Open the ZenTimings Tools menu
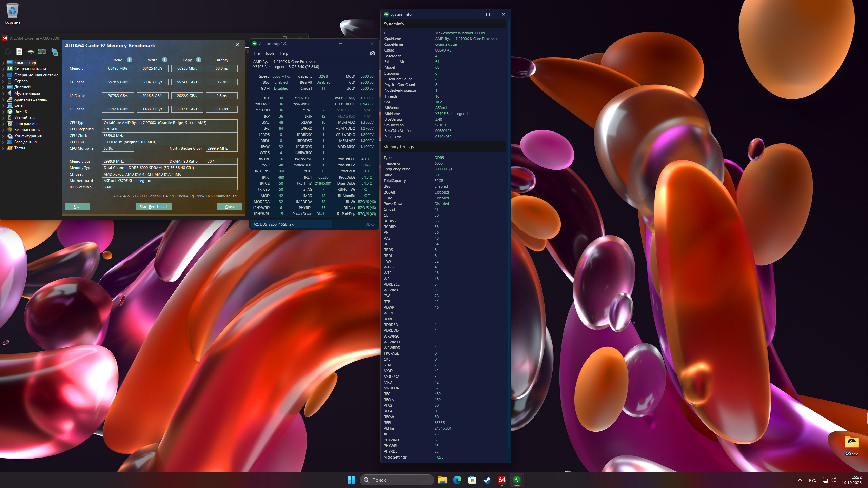Viewport: 868px width, 488px height. pyautogui.click(x=270, y=53)
